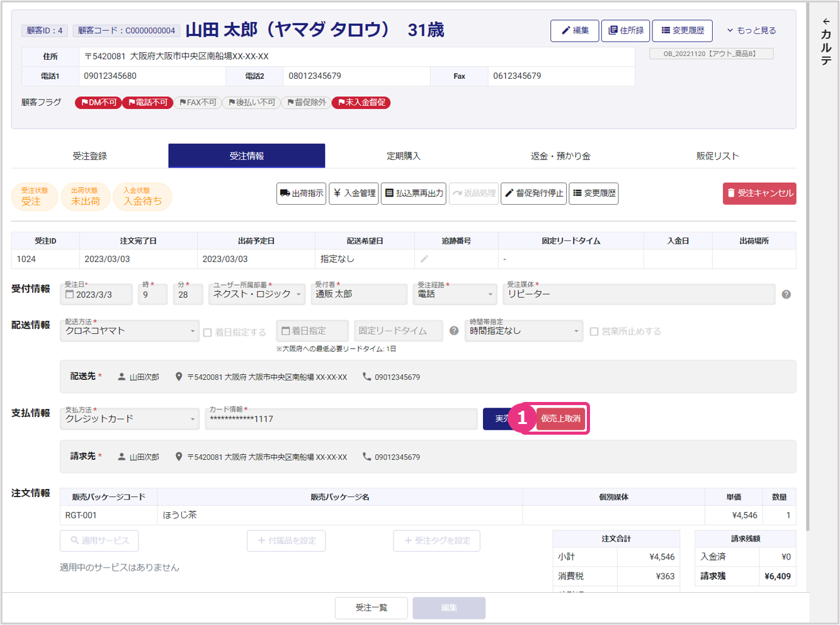Switch to the 返金・預かり金 tab
The width and height of the screenshot is (840, 625).
tap(560, 156)
